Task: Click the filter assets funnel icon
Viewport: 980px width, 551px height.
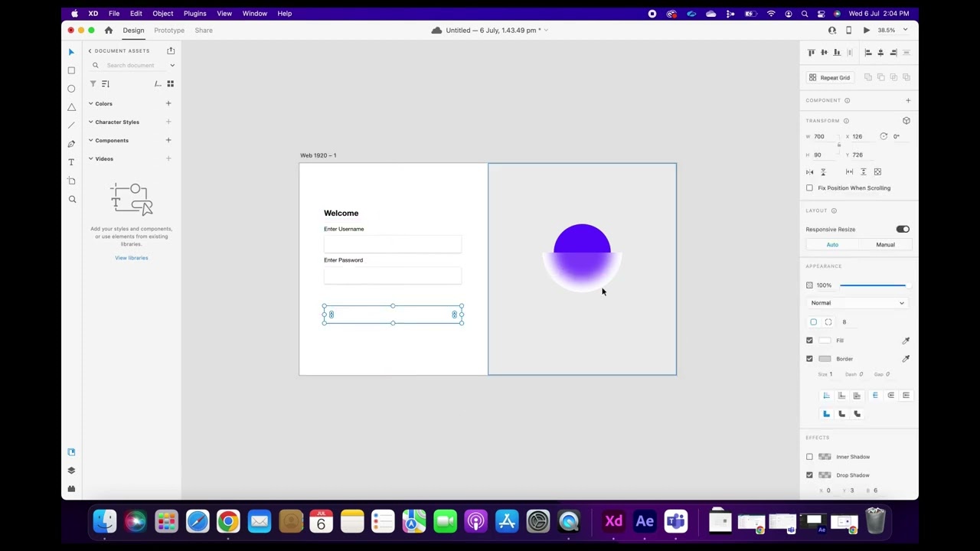Action: click(93, 83)
